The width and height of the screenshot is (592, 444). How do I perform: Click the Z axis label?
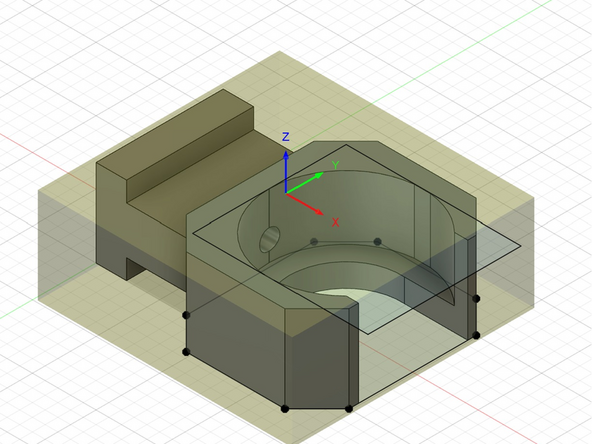286,137
